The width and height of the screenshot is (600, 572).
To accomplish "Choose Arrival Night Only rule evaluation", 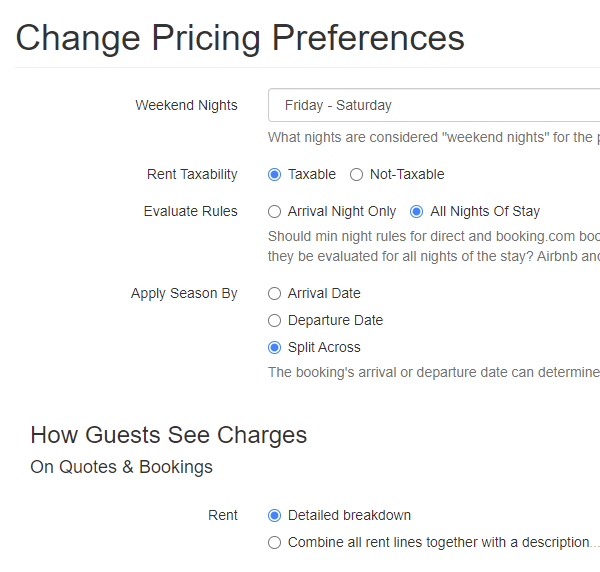I will tap(274, 212).
